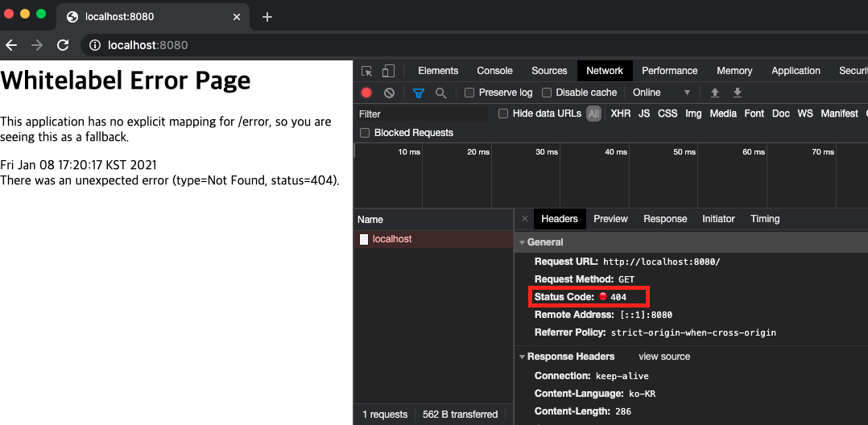The width and height of the screenshot is (868, 425).
Task: Click the Content-Language ko-KR value
Action: (643, 394)
